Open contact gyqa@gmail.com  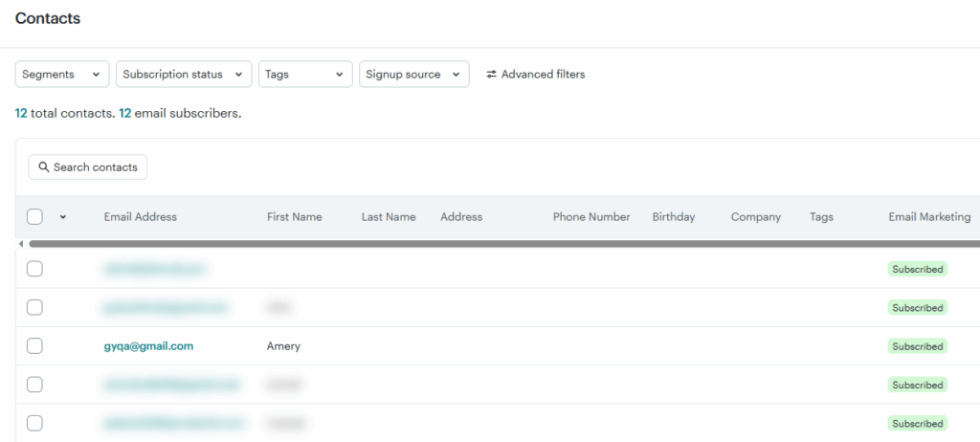click(148, 346)
